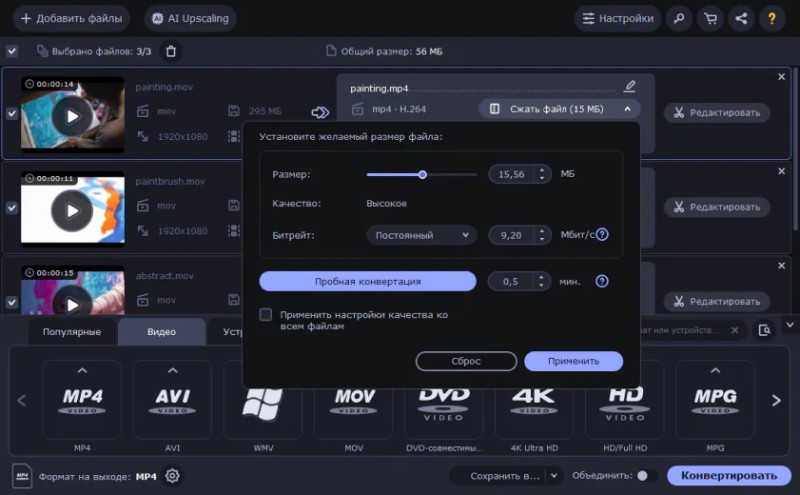This screenshot has height=495, width=800.
Task: Open help via yellow question mark icon
Action: (x=771, y=18)
